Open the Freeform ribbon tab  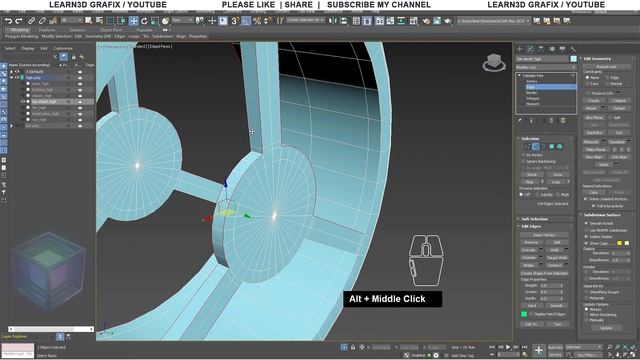coord(47,30)
